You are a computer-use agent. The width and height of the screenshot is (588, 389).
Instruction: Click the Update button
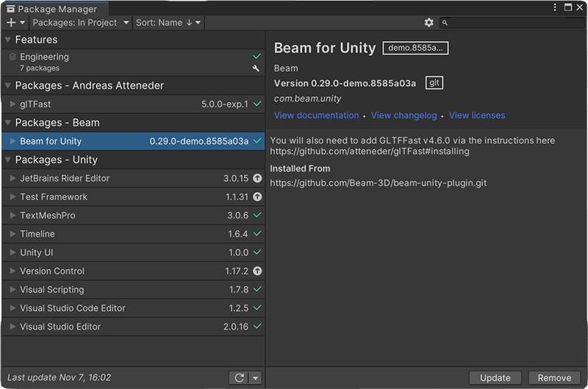point(495,378)
